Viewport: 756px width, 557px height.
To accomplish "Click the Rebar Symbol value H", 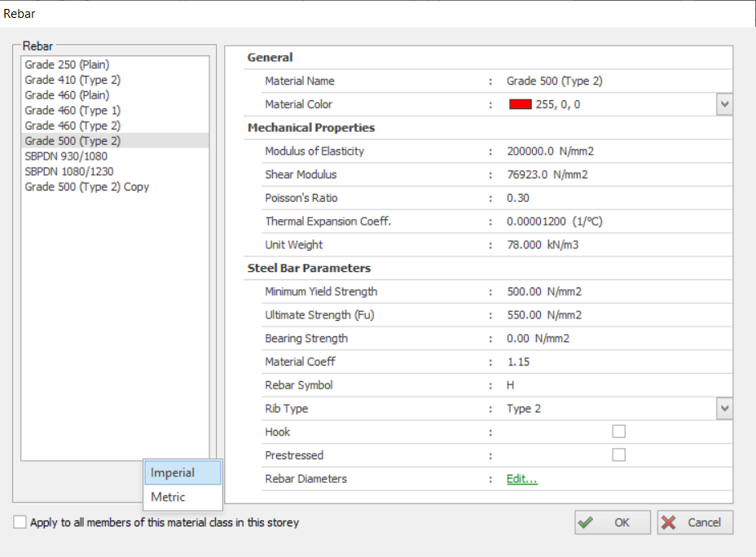I will click(x=511, y=385).
